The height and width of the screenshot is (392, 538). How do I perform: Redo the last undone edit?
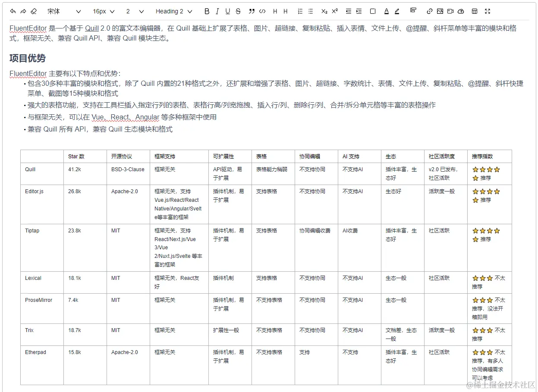[x=23, y=11]
